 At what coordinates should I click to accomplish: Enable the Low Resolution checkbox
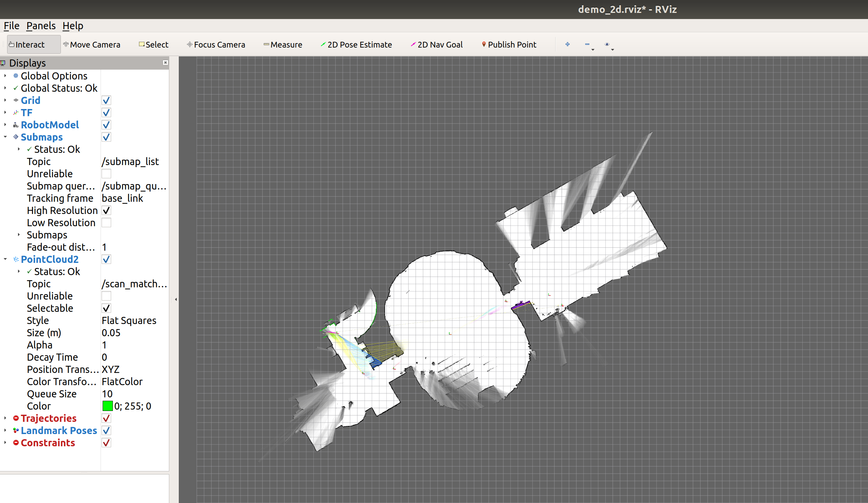[x=106, y=223]
